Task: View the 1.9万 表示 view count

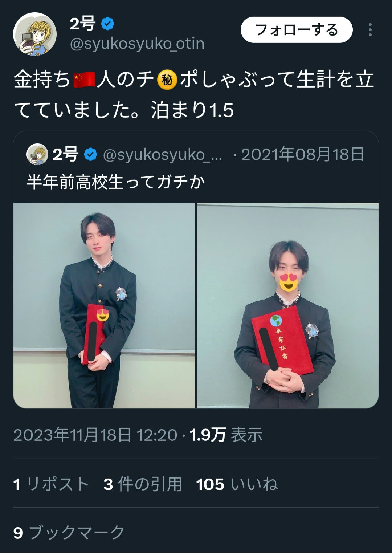Action: tap(226, 435)
